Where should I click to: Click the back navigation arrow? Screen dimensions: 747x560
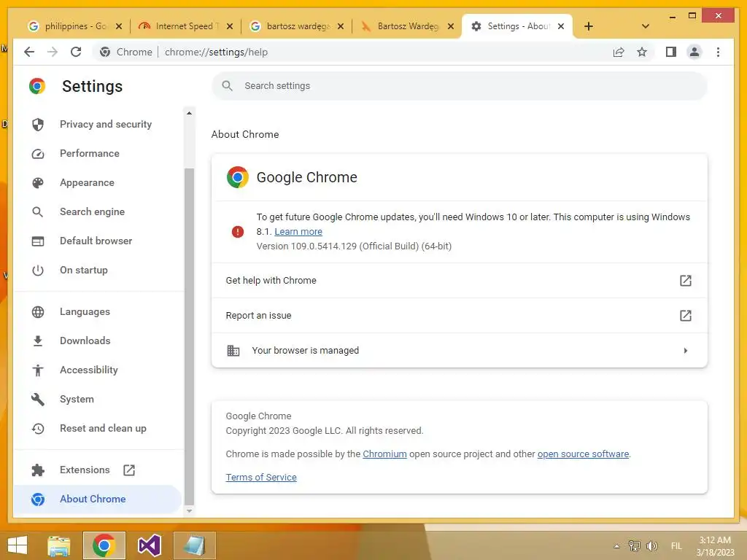pos(29,52)
